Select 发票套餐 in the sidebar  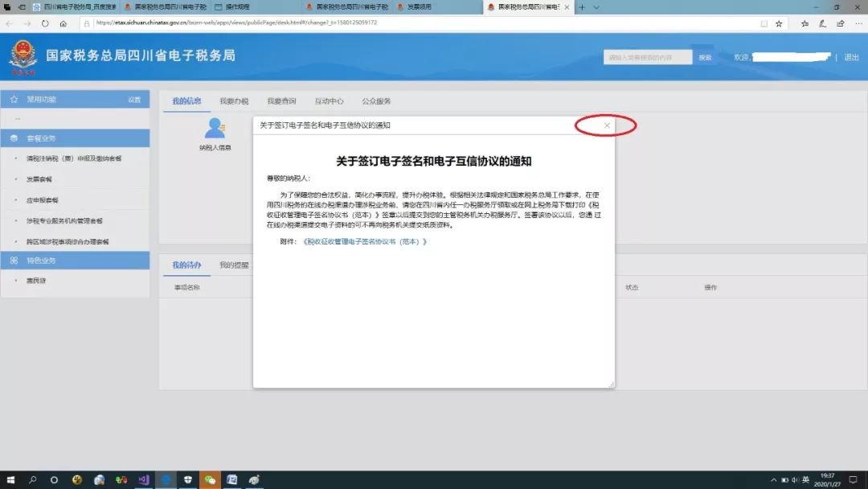click(x=39, y=179)
